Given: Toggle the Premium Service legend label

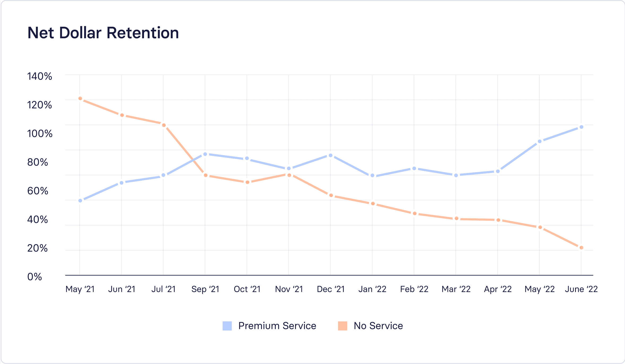Looking at the screenshot, I should [277, 326].
